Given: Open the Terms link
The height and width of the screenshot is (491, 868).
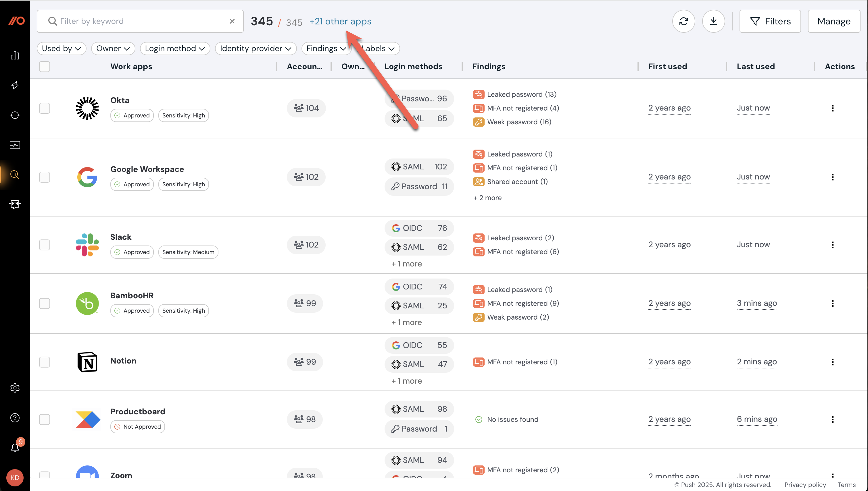Looking at the screenshot, I should pos(846,485).
